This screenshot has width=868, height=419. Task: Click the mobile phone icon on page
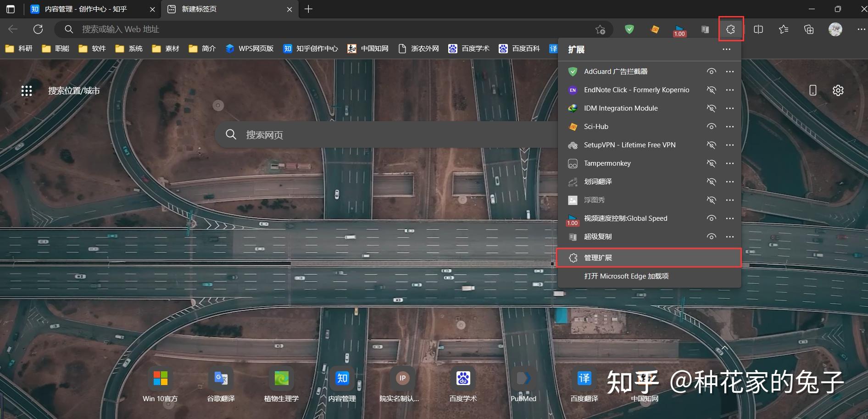coord(812,90)
